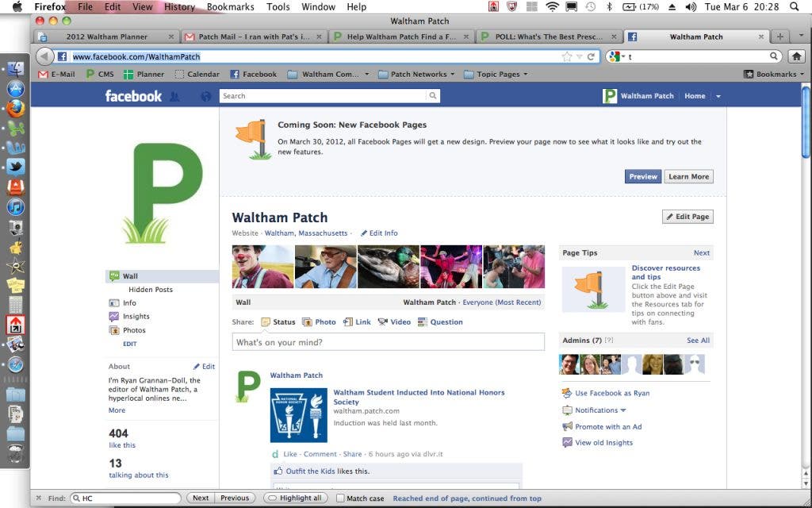Expand the Notifications dropdown in the admin sidebar
This screenshot has width=812, height=508.
(601, 410)
